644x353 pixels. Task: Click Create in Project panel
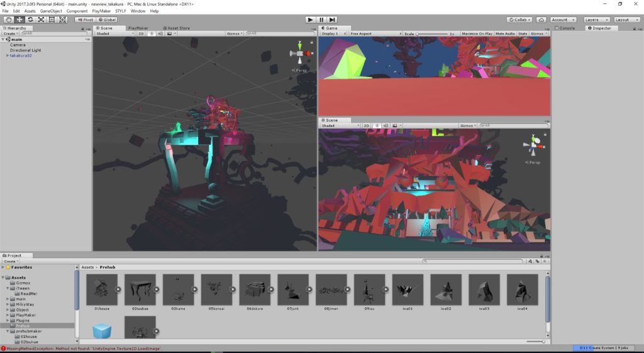click(11, 261)
